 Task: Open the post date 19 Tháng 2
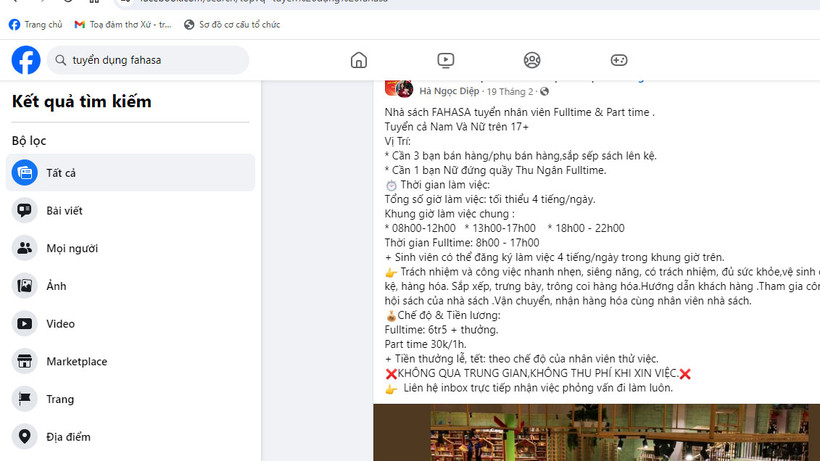coord(510,91)
